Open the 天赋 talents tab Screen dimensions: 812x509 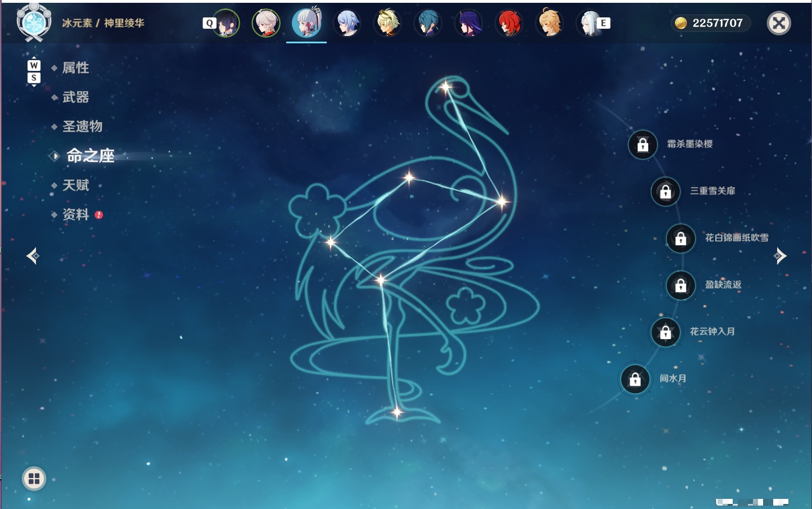[x=75, y=185]
